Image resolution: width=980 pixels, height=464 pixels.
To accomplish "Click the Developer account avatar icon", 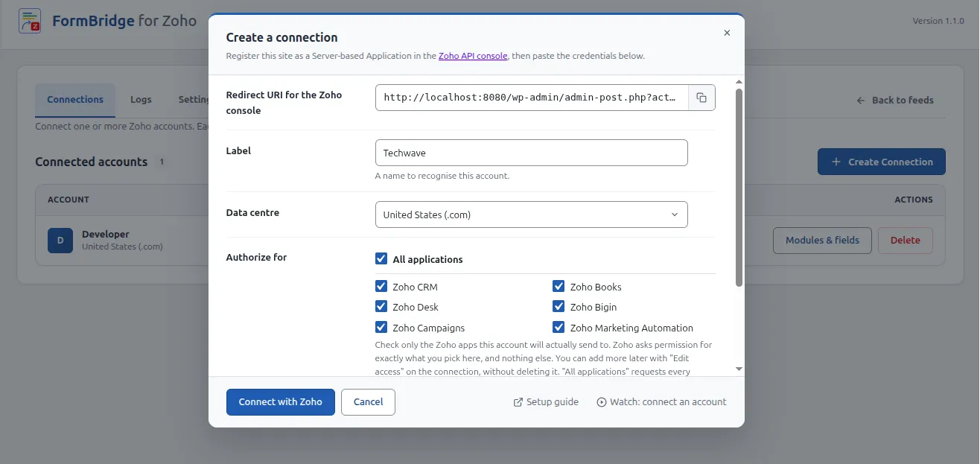I will tap(60, 241).
